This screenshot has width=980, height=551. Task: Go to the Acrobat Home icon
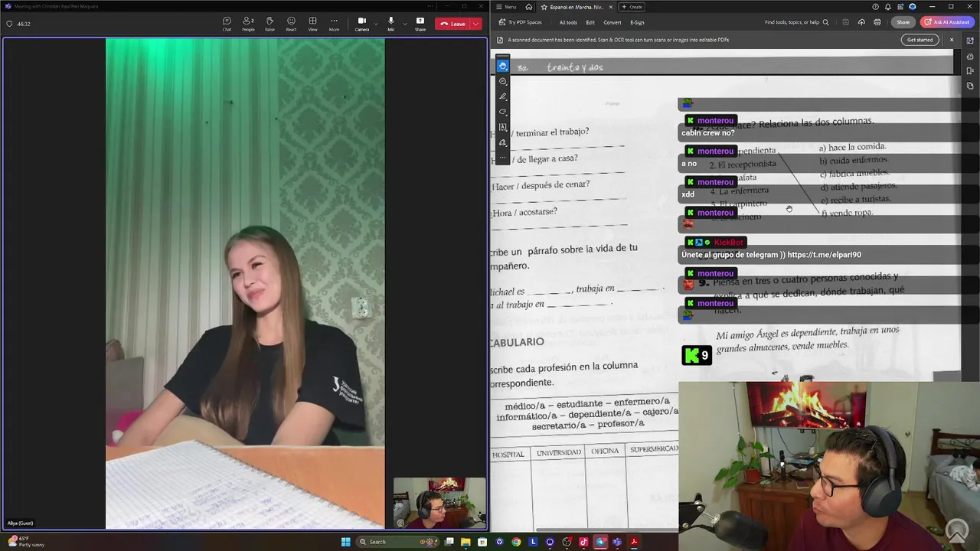coord(528,7)
